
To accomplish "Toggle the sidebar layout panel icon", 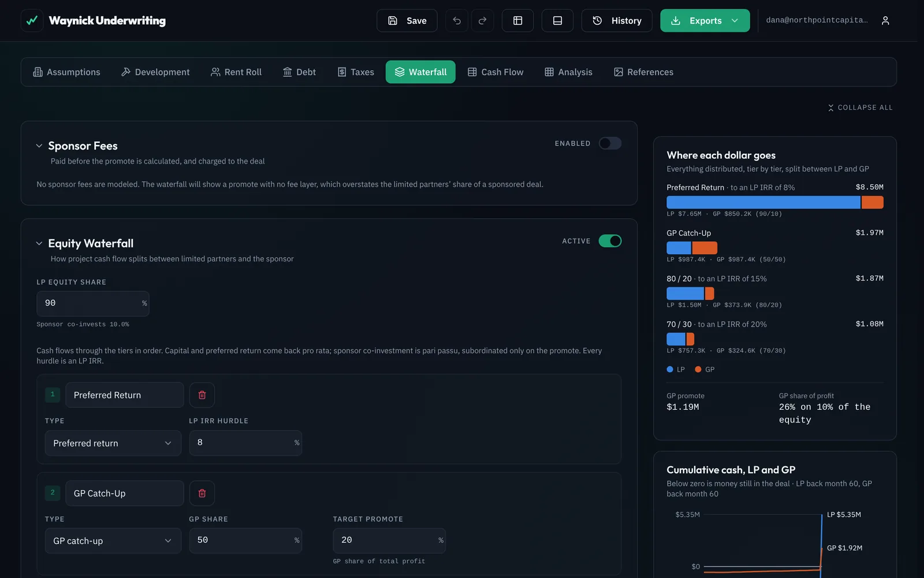I will tap(518, 21).
